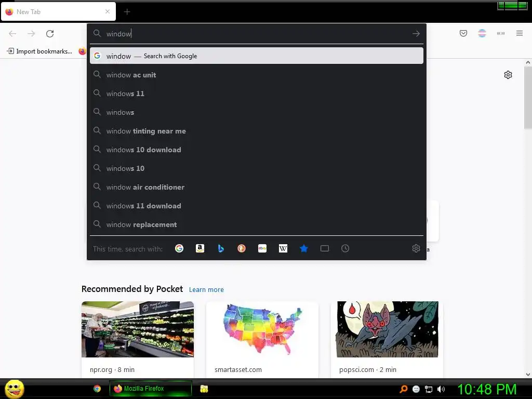Open the smiley start menu button
The width and height of the screenshot is (532, 399).
point(14,389)
